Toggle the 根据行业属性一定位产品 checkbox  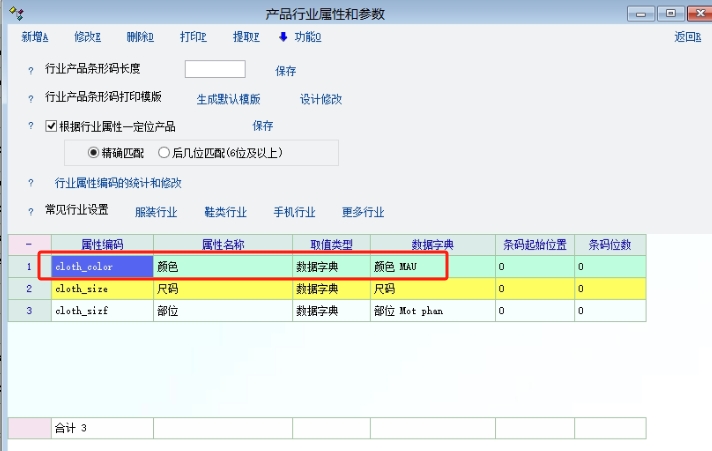(52, 126)
